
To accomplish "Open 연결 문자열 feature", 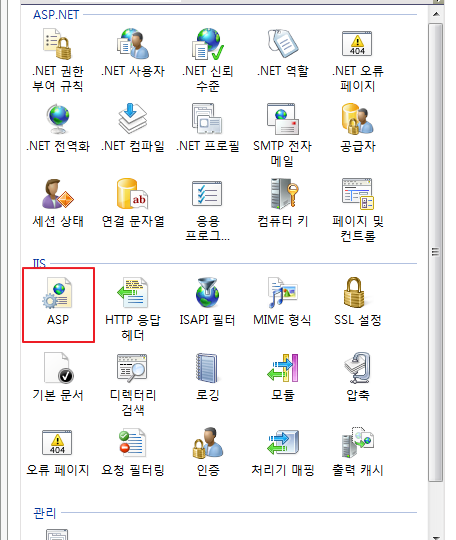I will point(133,203).
